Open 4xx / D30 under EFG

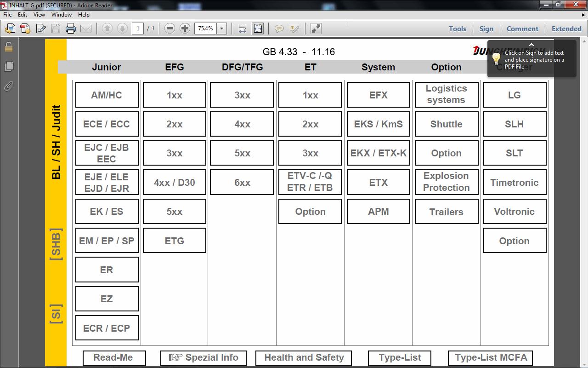[175, 183]
